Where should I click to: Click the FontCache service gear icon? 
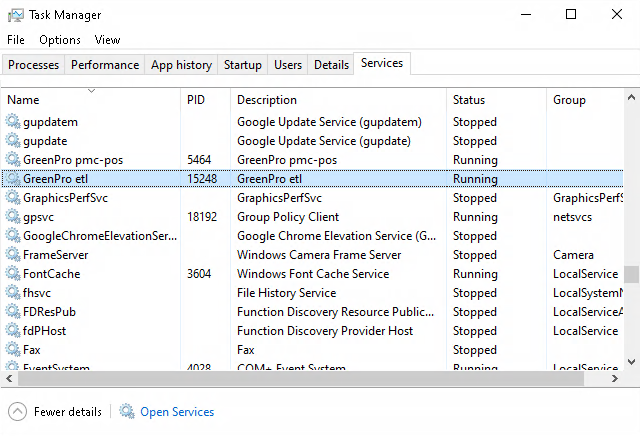[13, 274]
